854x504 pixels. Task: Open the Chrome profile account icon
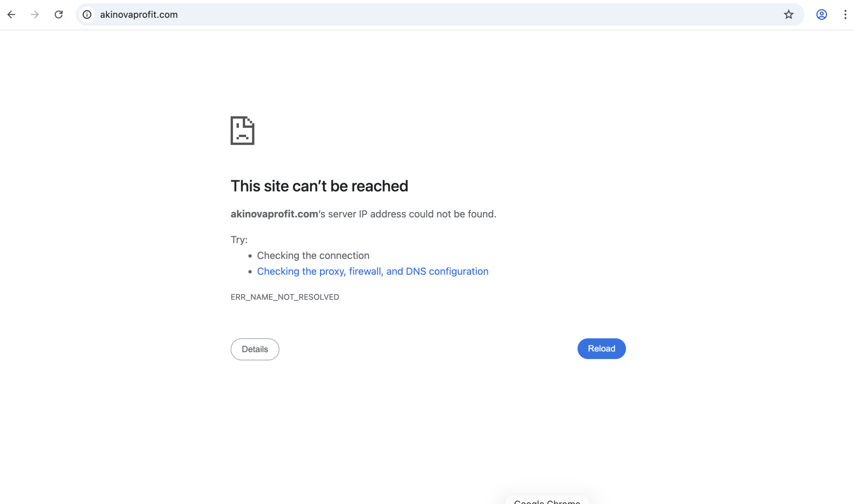point(821,15)
